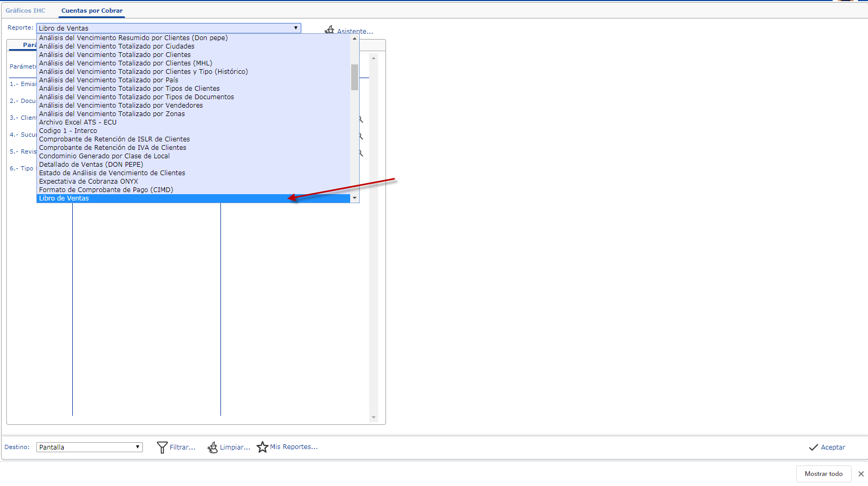Pick the plain Análisis del Vencimiento Totalizado por Clientes option
Screen dimensions: 868x486
(x=193, y=55)
